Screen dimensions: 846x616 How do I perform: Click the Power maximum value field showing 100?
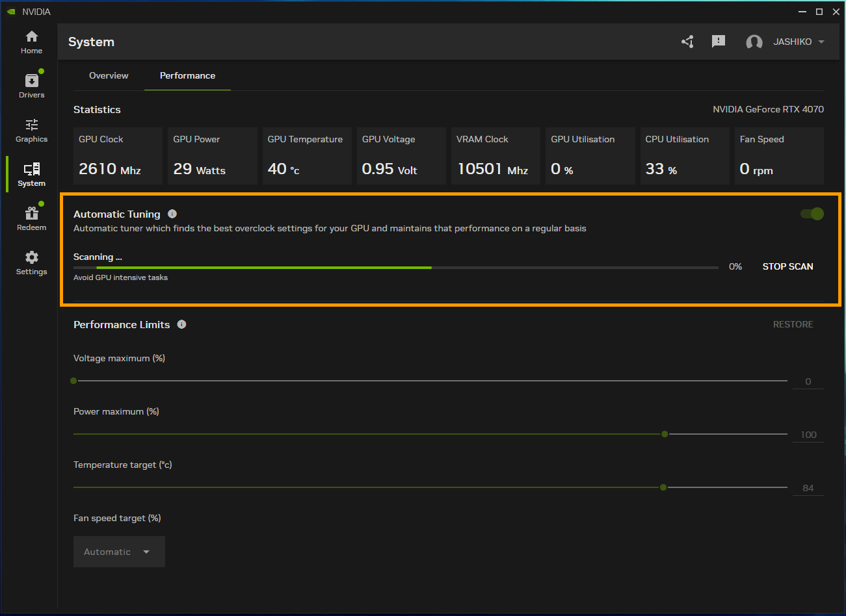808,435
